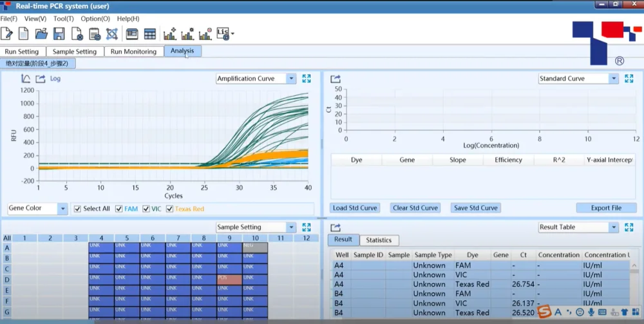Open the Tool(T) menu
The height and width of the screenshot is (324, 644).
click(64, 19)
